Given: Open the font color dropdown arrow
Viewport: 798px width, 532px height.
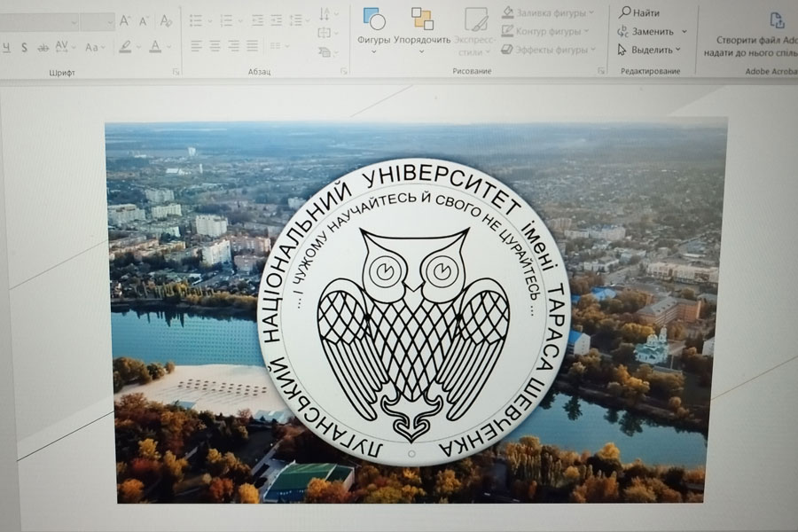Looking at the screenshot, I should pos(168,47).
